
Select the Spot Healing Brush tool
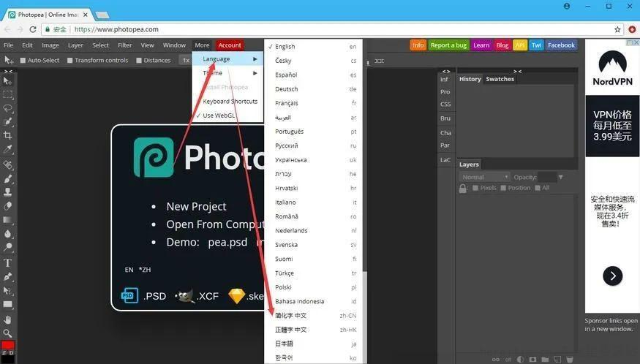tap(8, 164)
